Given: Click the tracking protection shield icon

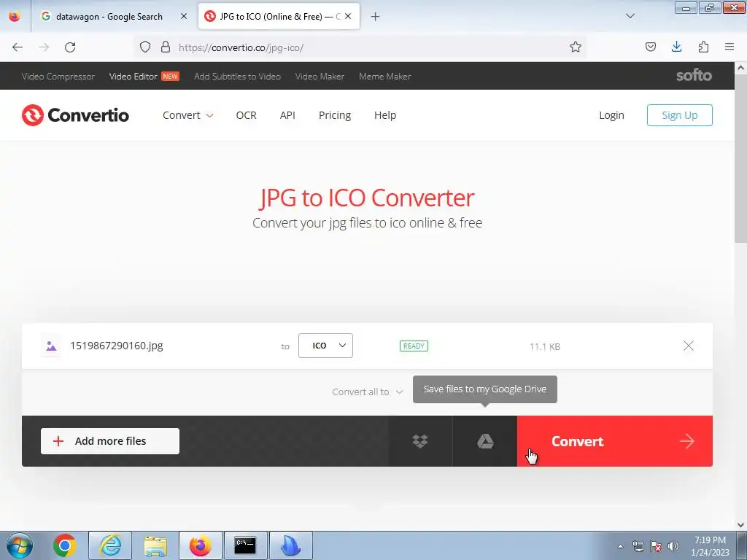Looking at the screenshot, I should [145, 47].
